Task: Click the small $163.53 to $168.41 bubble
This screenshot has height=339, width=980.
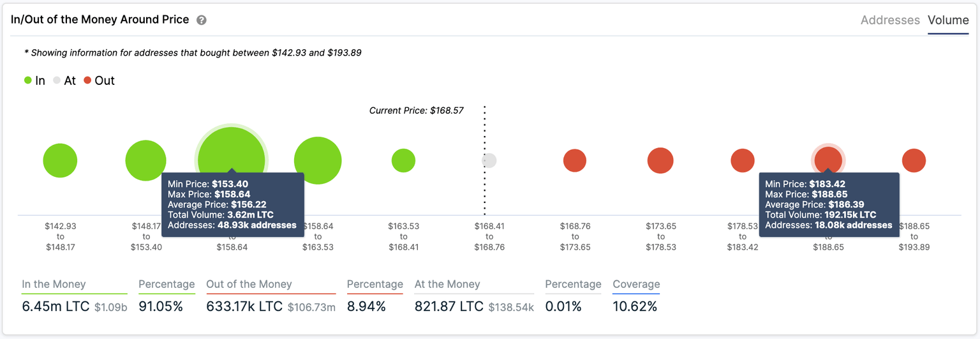Action: [x=403, y=161]
